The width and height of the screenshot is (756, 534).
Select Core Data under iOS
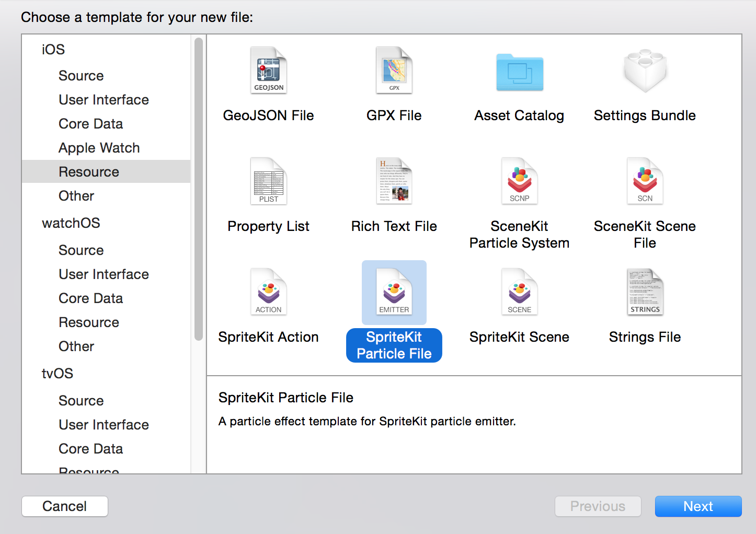pyautogui.click(x=90, y=124)
